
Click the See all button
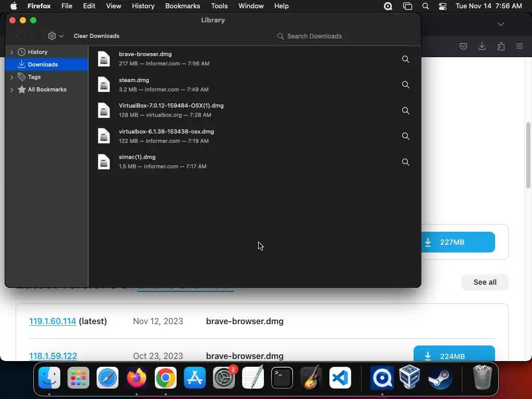485,282
